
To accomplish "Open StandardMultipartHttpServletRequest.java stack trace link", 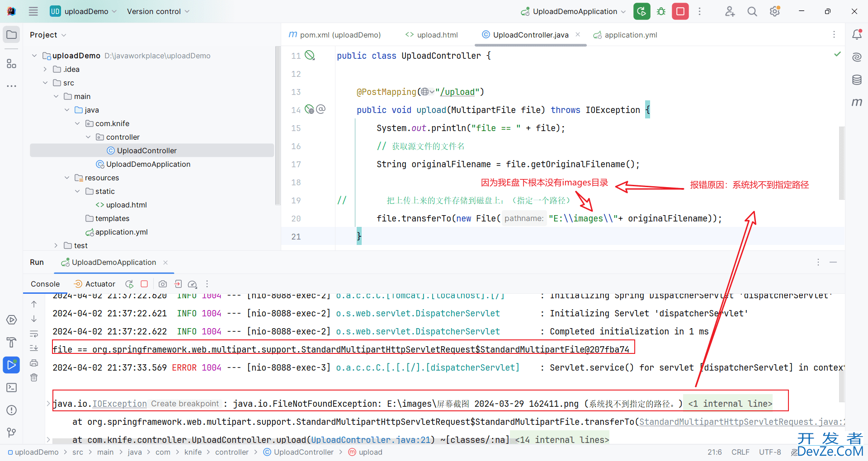I will tap(742, 422).
